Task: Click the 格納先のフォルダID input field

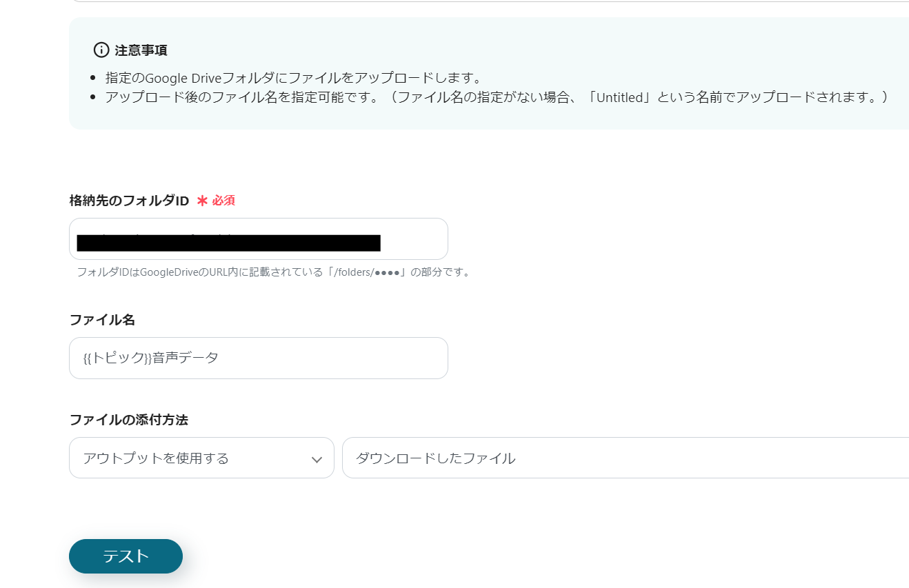Action: (259, 239)
